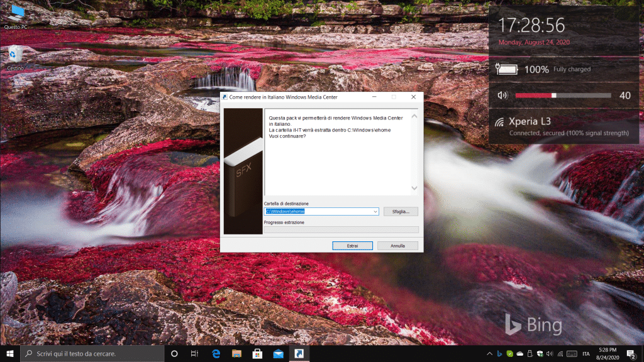Click the Cartella di destinazione path field
Viewport: 644px width, 362px height.
(318, 212)
